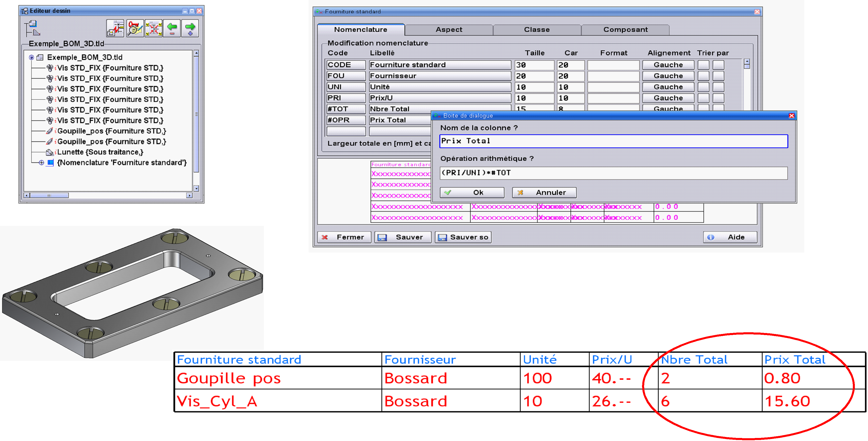Click the floppy disk Sauver icon
Screen dimensions: 868x441
[x=382, y=237]
